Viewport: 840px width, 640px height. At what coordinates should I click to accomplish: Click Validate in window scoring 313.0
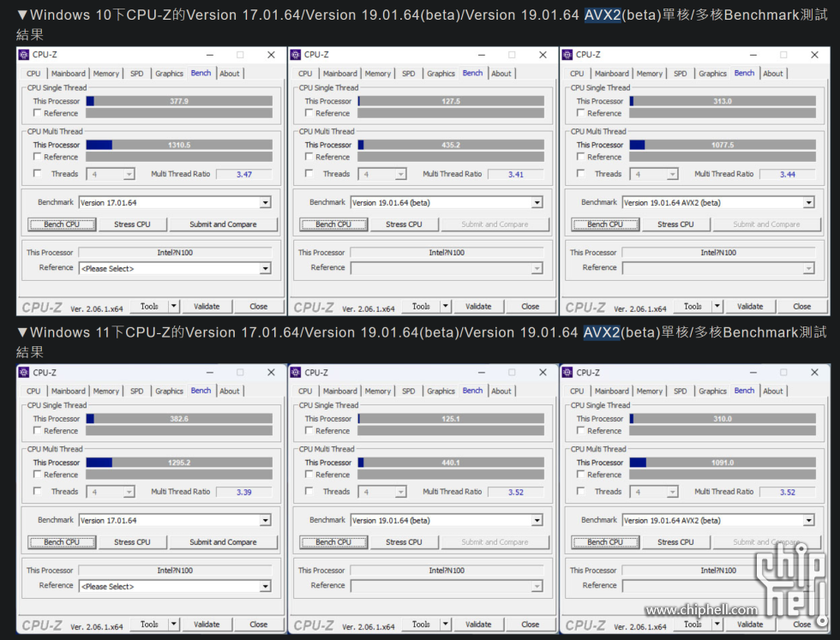(750, 307)
